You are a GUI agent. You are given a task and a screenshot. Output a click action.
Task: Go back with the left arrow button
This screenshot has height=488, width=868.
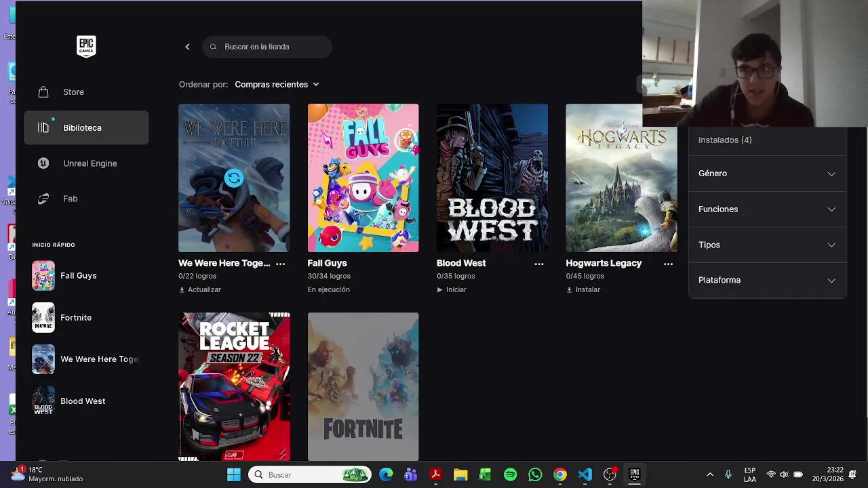tap(187, 47)
